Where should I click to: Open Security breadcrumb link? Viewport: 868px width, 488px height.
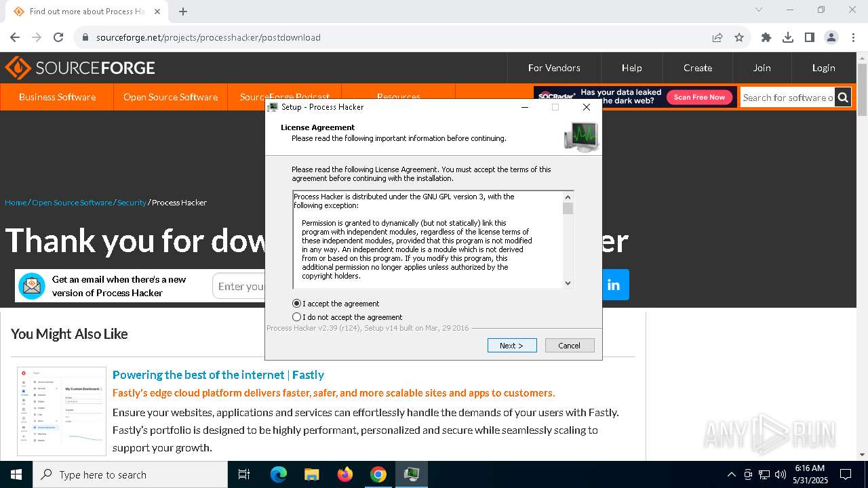coord(132,203)
